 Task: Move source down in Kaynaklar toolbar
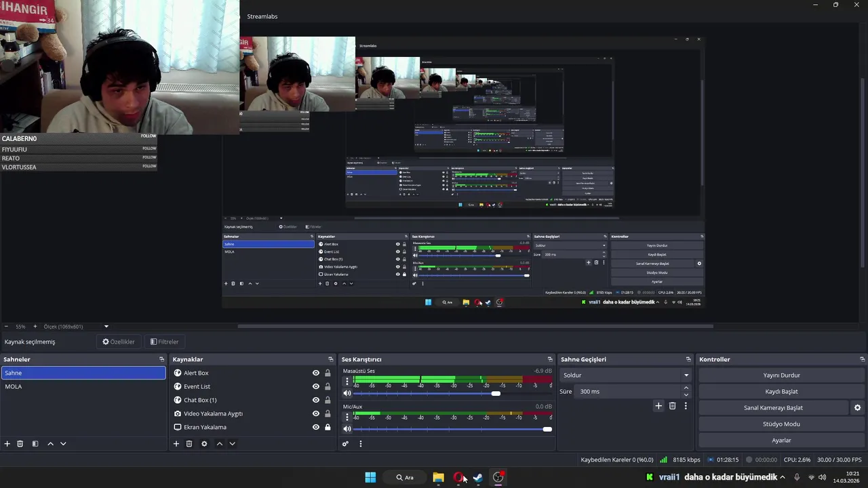[x=232, y=444]
